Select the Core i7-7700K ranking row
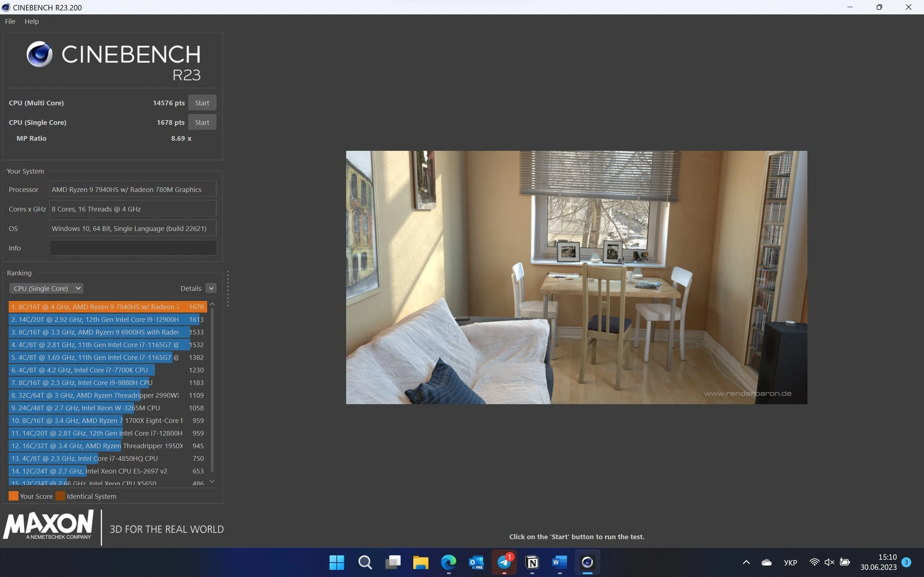 point(108,370)
